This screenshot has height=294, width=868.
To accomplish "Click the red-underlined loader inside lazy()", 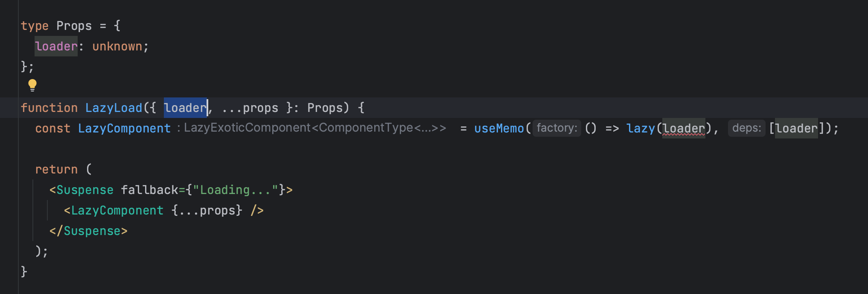I will click(x=684, y=128).
